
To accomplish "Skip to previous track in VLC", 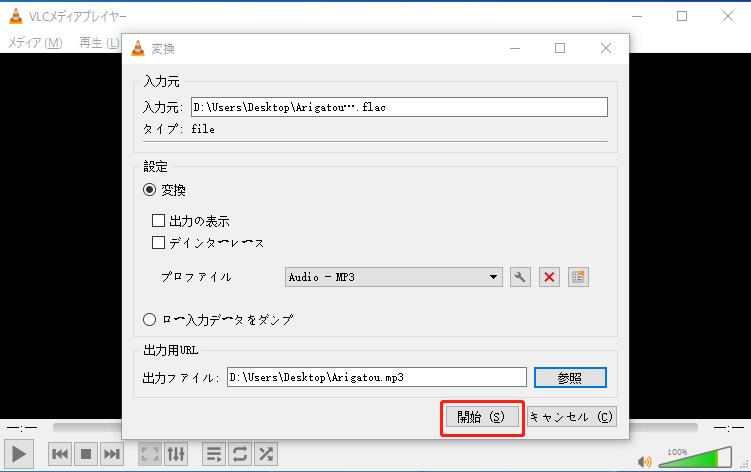I will click(x=60, y=454).
